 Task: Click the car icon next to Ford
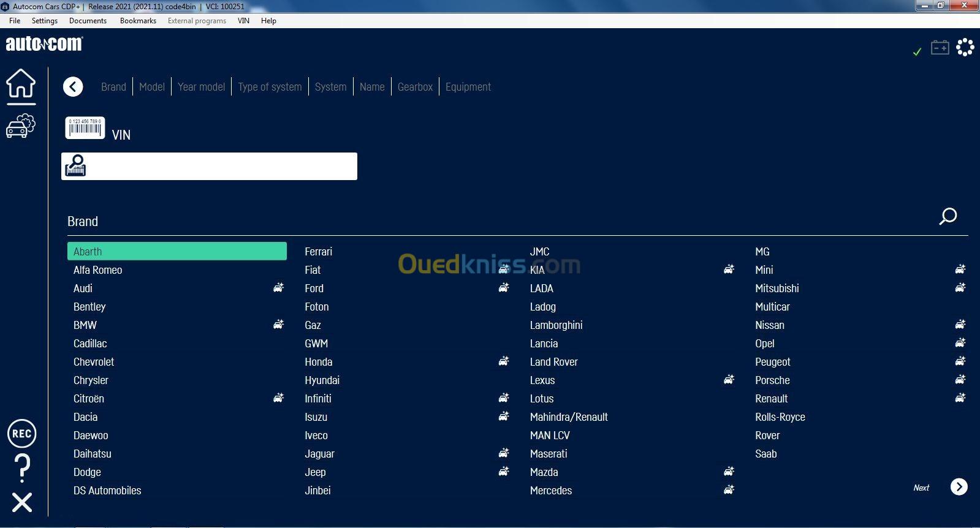(504, 287)
